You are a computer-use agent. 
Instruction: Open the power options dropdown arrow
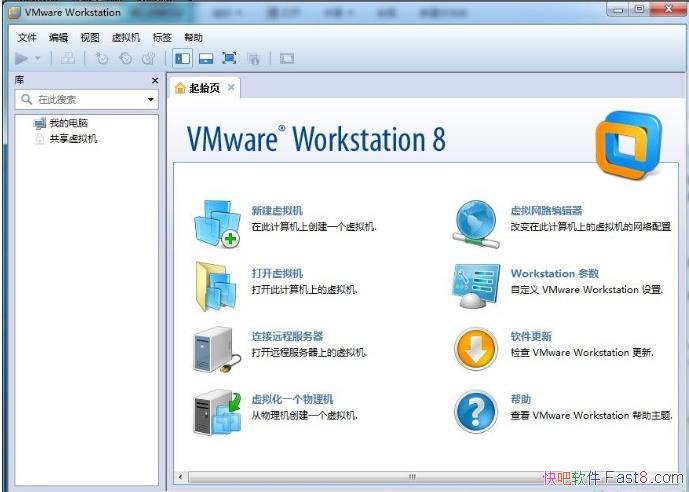coord(37,58)
